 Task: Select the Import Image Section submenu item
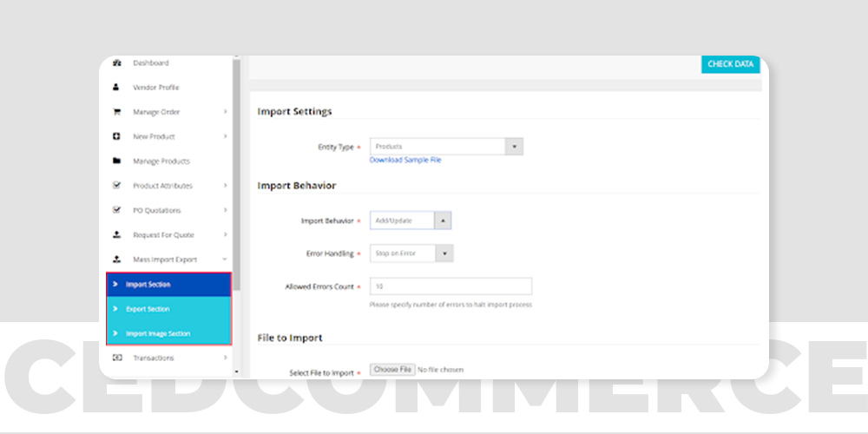point(168,333)
